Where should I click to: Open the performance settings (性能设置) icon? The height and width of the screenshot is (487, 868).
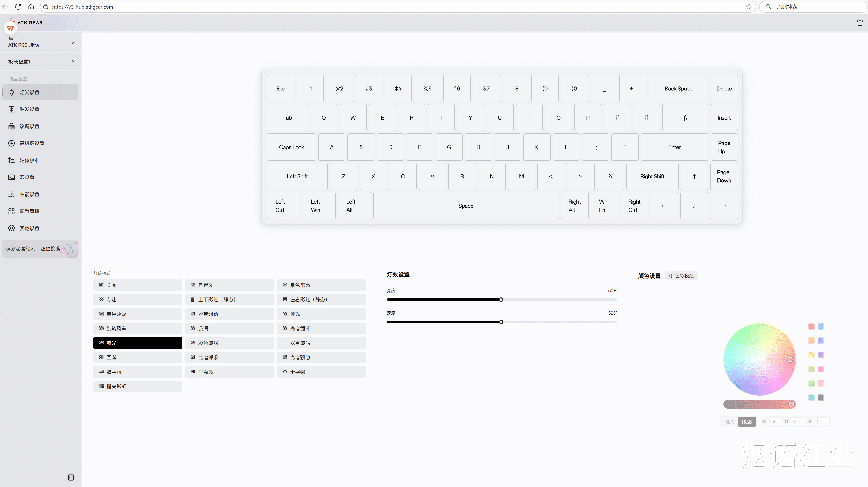(x=11, y=194)
